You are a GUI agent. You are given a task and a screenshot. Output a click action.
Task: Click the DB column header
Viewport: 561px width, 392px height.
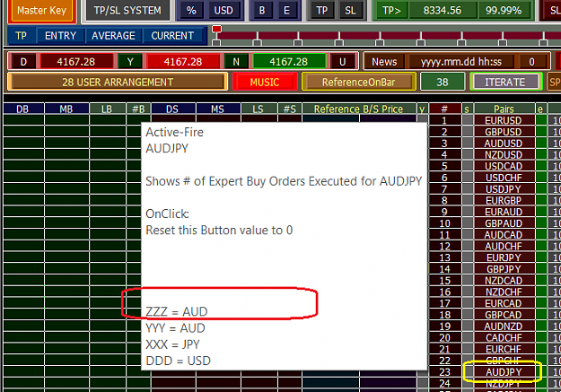pyautogui.click(x=23, y=109)
